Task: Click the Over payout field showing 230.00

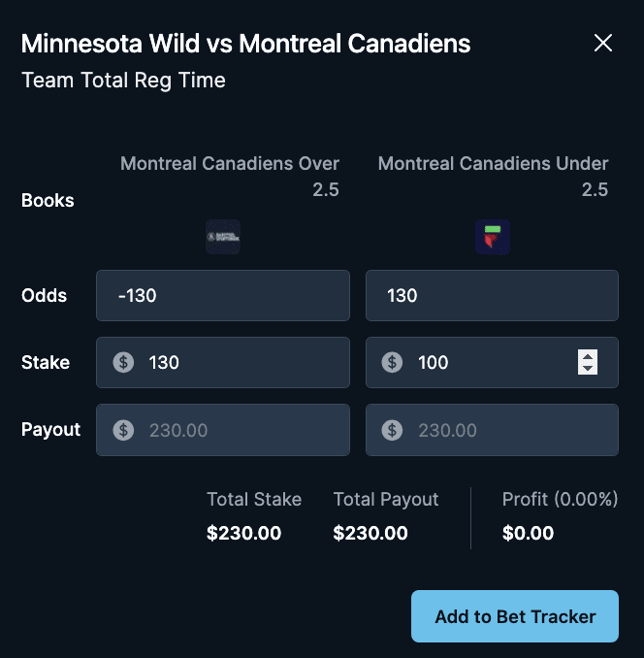Action: [223, 430]
